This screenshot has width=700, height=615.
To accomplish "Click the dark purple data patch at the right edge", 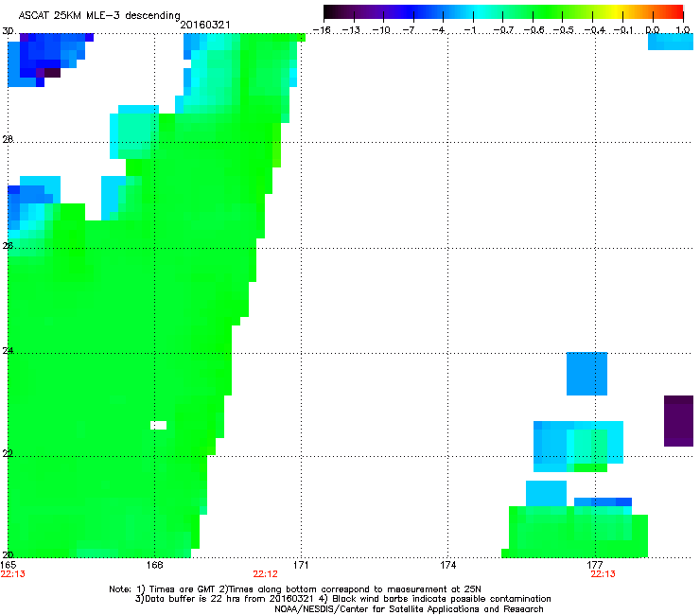I will (x=678, y=421).
